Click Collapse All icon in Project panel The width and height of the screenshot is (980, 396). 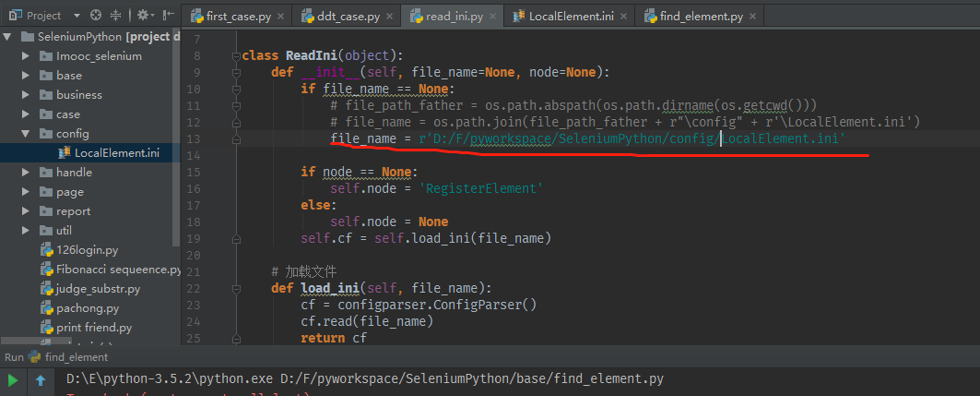pyautogui.click(x=115, y=16)
